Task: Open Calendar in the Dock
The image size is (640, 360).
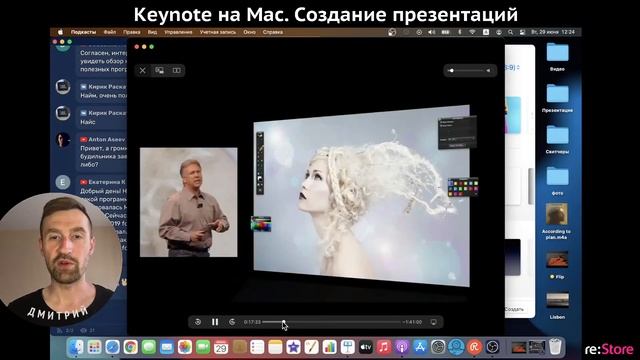Action: tap(221, 347)
